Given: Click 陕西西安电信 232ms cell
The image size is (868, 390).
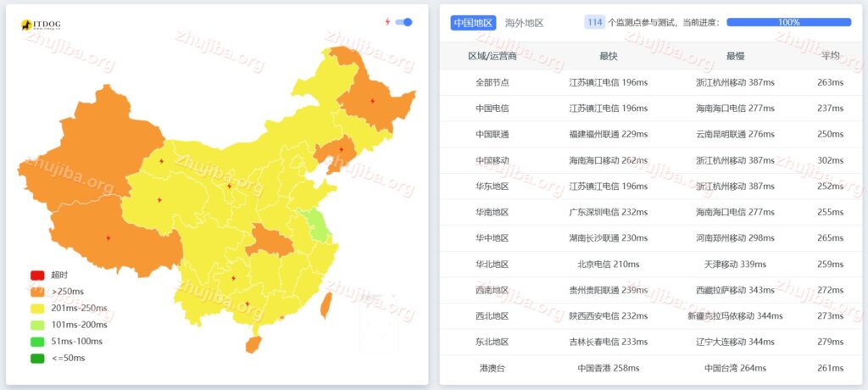Looking at the screenshot, I should tap(609, 315).
